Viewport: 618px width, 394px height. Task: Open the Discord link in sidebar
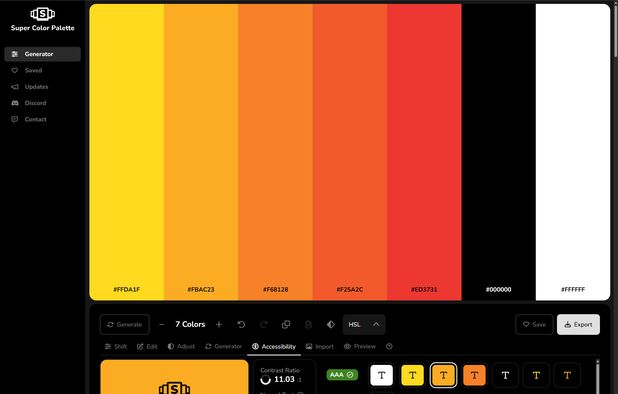click(x=43, y=103)
